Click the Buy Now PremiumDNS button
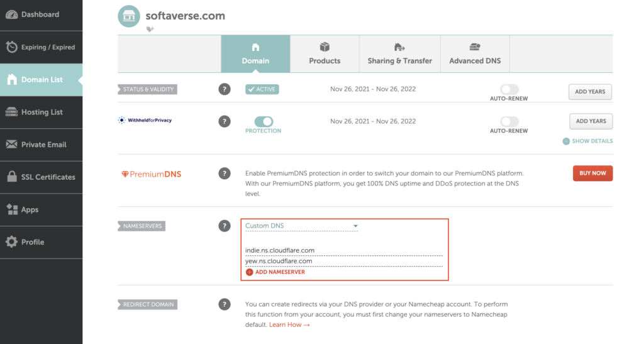 click(592, 173)
